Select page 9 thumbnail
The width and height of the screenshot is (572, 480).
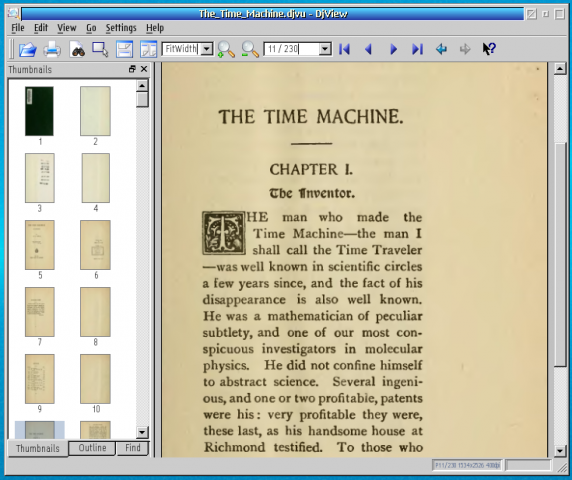click(x=39, y=379)
